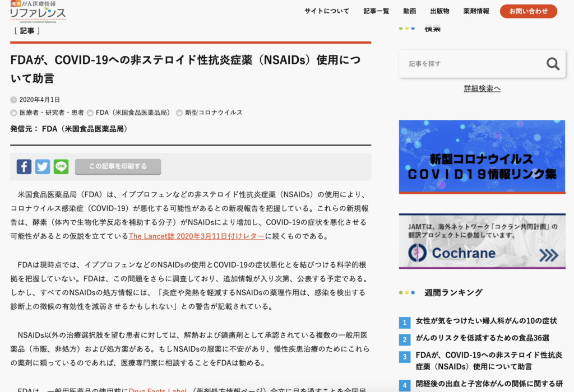Open the 記事一覧 menu item

[x=376, y=11]
